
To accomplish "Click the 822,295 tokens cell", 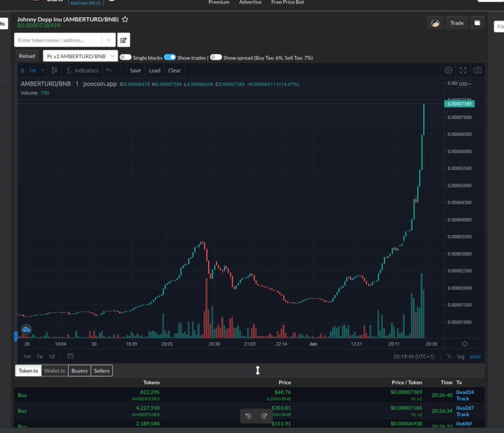I will click(x=150, y=392).
